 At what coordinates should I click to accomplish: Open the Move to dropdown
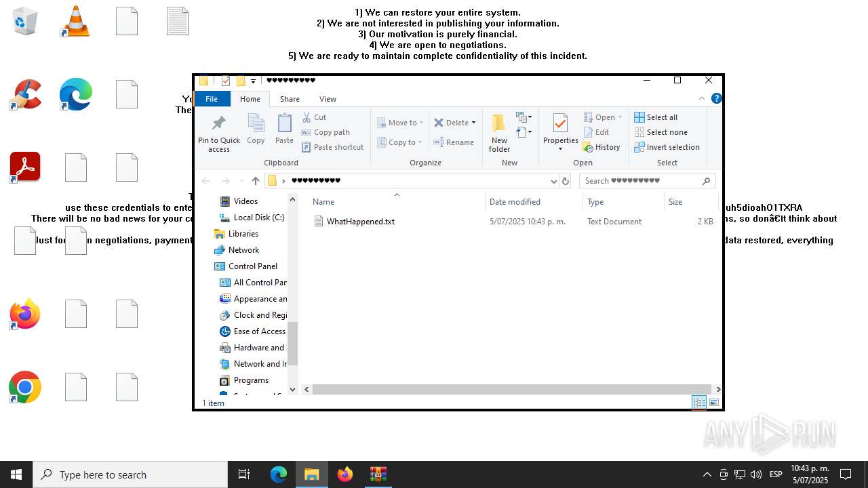coord(400,123)
